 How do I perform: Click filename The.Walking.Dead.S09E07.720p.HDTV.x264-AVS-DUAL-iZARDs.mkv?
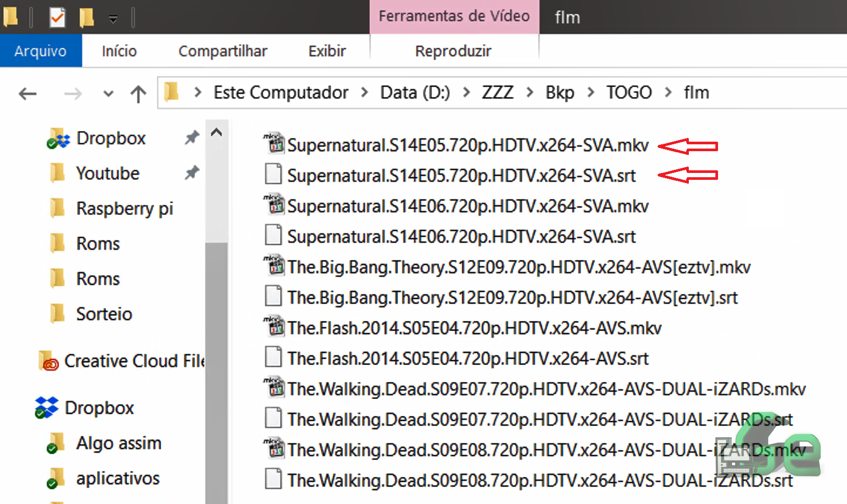pos(547,389)
